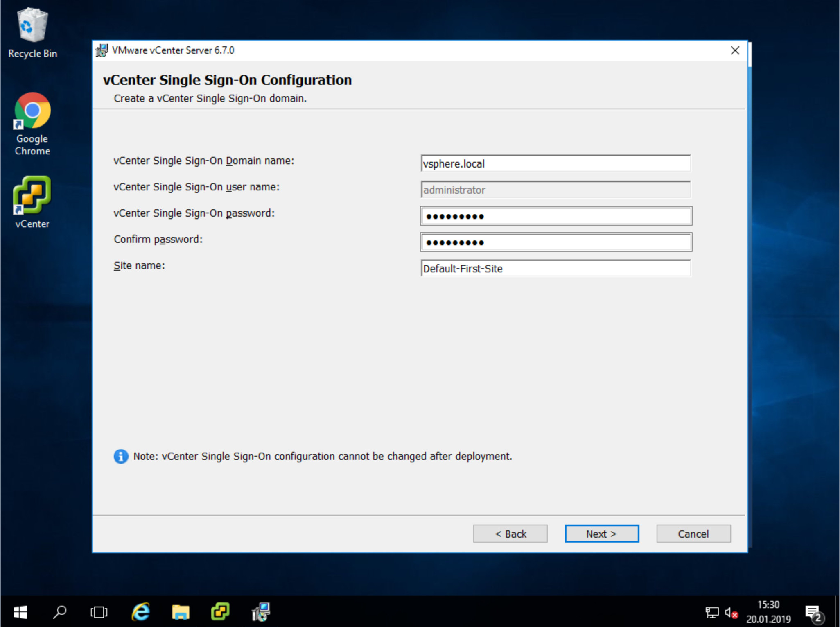Image resolution: width=840 pixels, height=627 pixels.
Task: Launch Internet Explorer from the taskbar
Action: click(140, 612)
